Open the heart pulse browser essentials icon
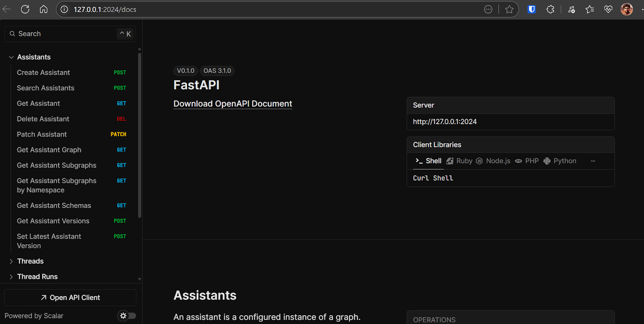Image resolution: width=644 pixels, height=324 pixels. (x=608, y=9)
